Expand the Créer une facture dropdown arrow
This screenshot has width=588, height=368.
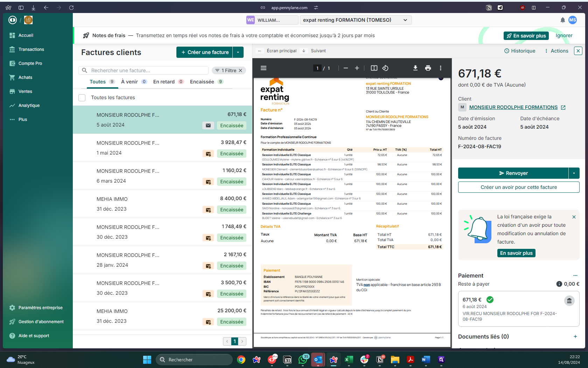coord(238,52)
